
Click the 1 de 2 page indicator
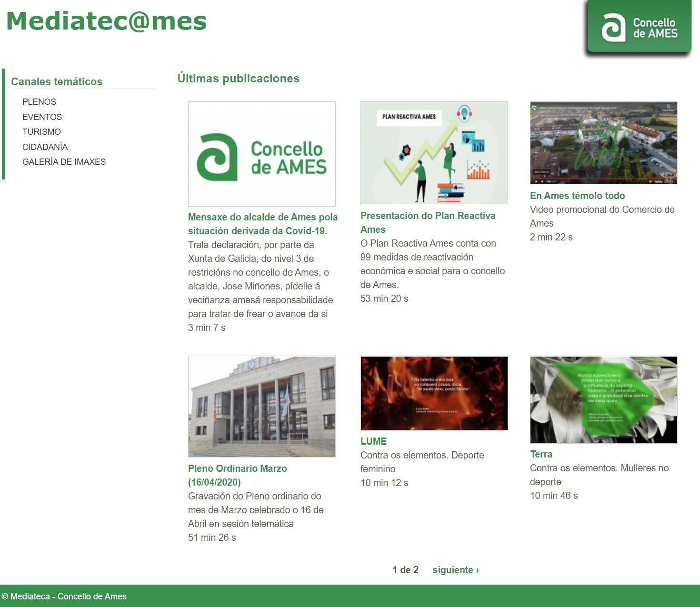click(405, 570)
